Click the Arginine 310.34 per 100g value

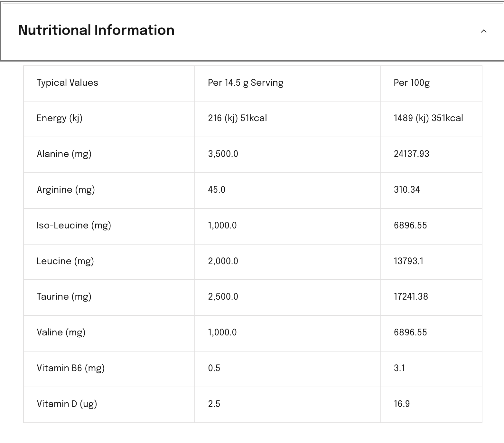tap(407, 190)
